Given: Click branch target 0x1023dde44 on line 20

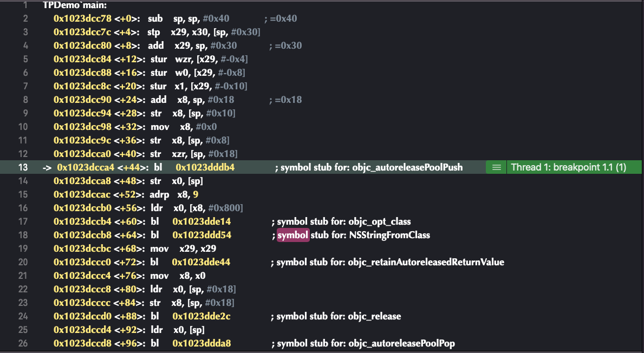Looking at the screenshot, I should 201,262.
